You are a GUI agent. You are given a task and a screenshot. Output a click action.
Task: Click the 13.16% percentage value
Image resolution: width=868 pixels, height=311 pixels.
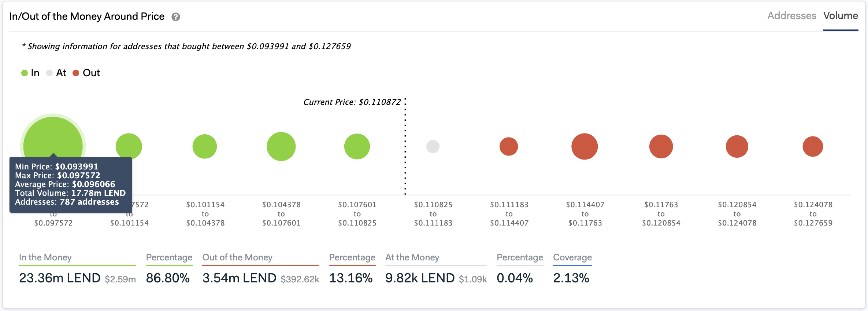pyautogui.click(x=351, y=278)
